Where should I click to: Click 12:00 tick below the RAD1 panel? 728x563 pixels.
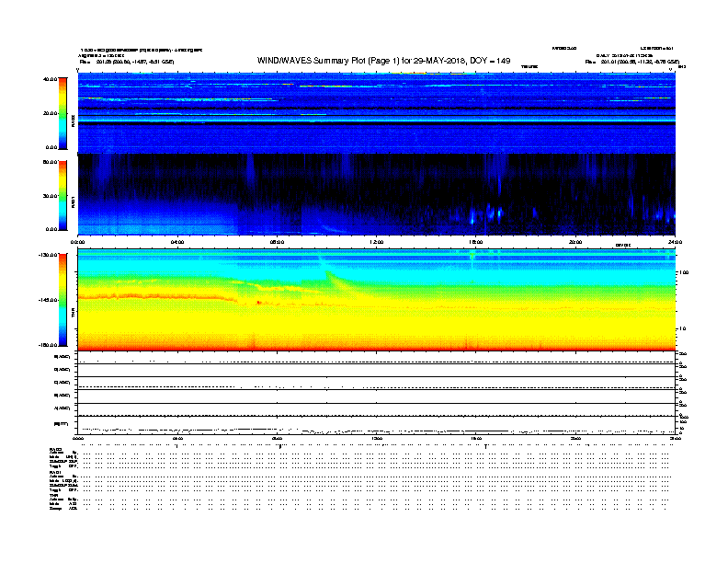(x=377, y=242)
